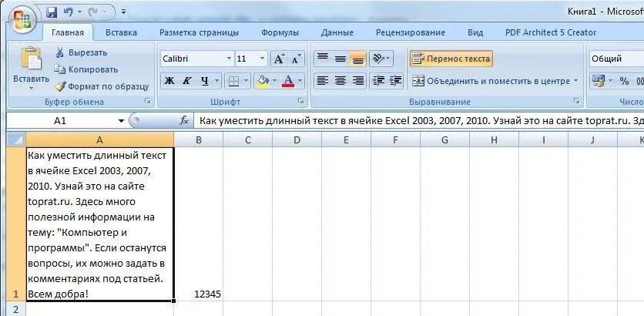Switch to the Главная tab
The width and height of the screenshot is (644, 316).
(68, 33)
